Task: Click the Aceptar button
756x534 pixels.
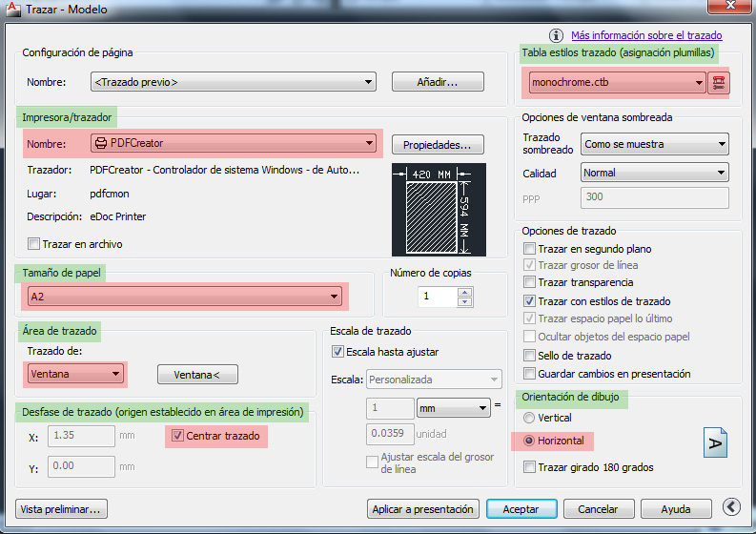Action: pyautogui.click(x=521, y=509)
